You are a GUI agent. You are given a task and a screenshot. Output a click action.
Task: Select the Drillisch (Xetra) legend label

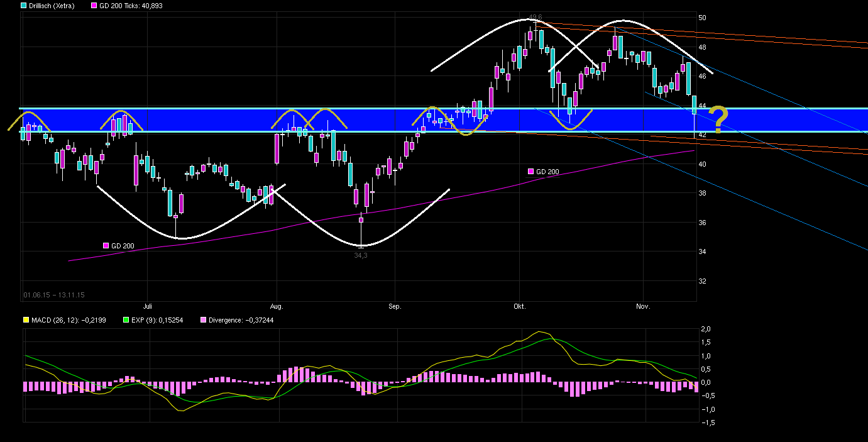[52, 6]
